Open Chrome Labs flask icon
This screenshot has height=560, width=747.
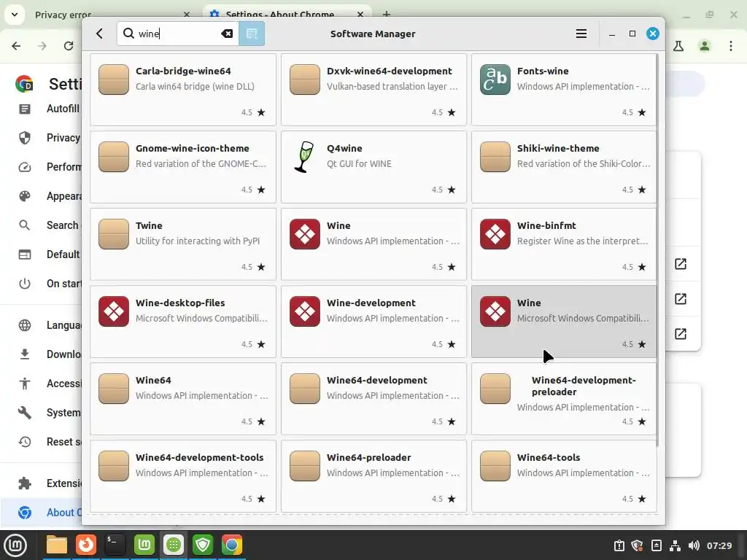click(678, 46)
